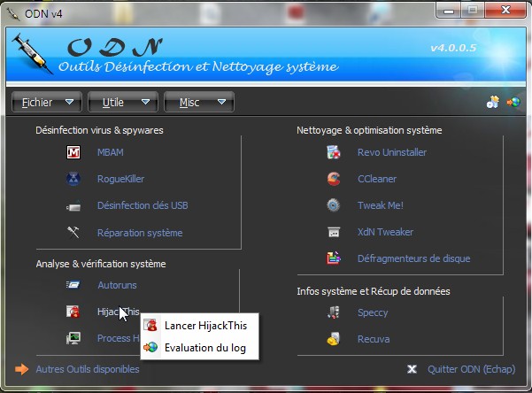Click the X icon next to Quitter ODN
This screenshot has height=393, width=532.
(412, 369)
